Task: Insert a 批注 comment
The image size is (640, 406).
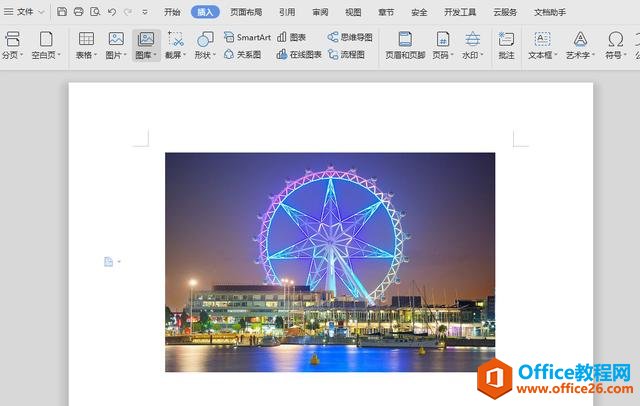Action: pos(506,45)
